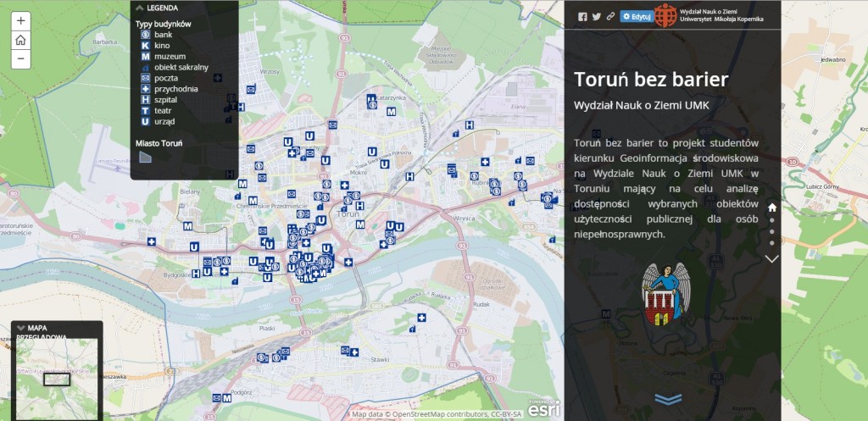Share the story map on Facebook
The height and width of the screenshot is (421, 868).
[582, 17]
